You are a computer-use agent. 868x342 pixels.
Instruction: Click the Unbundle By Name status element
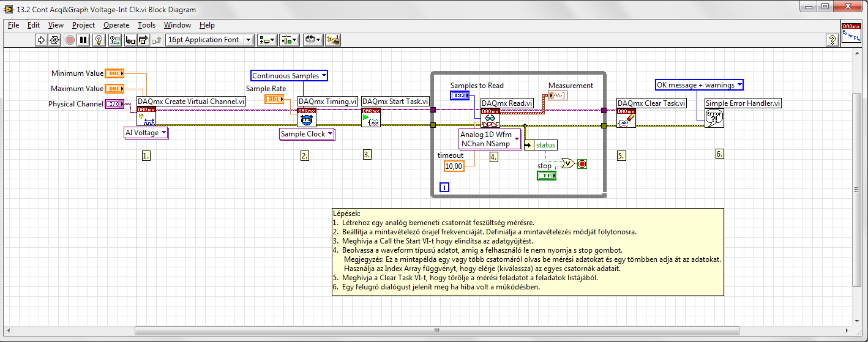(540, 145)
